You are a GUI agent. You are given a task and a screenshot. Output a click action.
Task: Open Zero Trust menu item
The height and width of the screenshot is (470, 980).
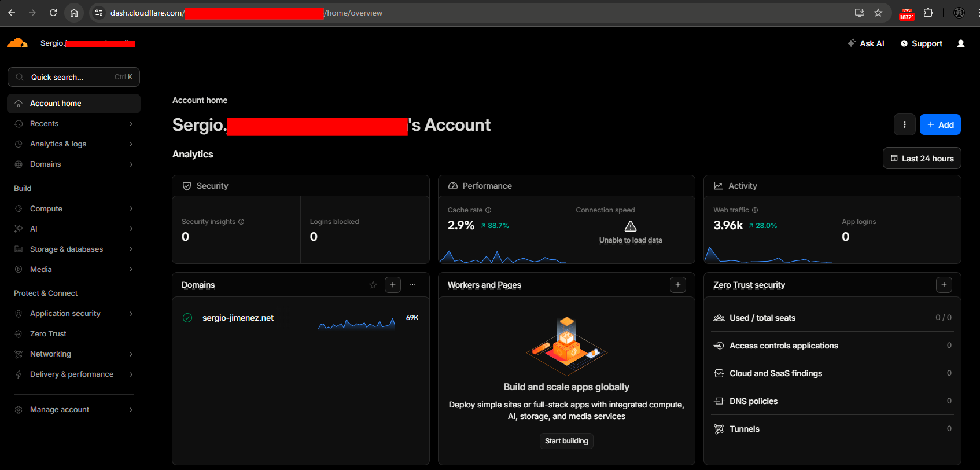coord(74,334)
